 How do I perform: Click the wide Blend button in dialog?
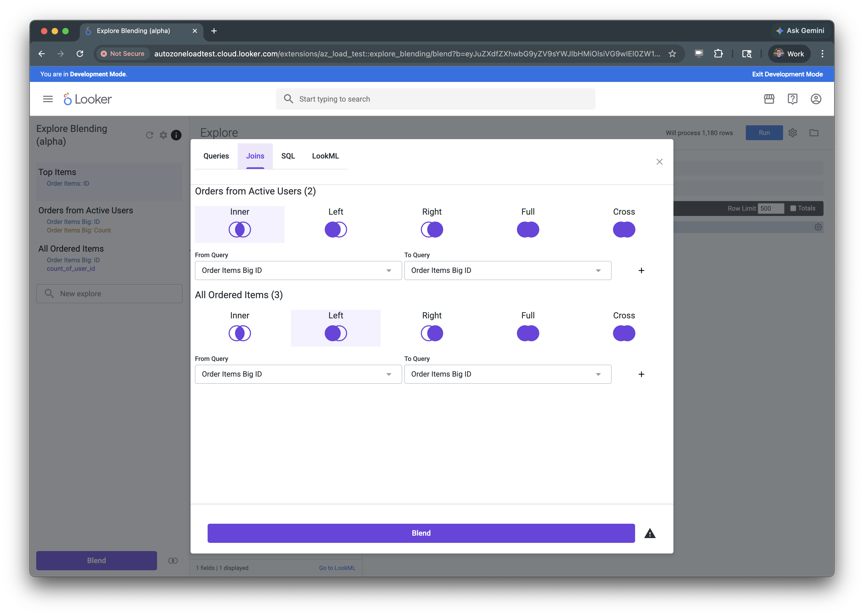(x=421, y=533)
